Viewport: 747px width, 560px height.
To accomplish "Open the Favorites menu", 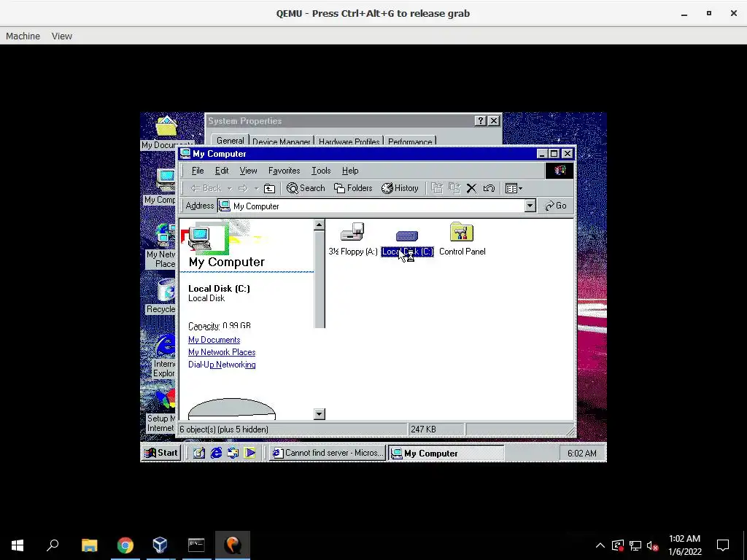I will coord(285,171).
